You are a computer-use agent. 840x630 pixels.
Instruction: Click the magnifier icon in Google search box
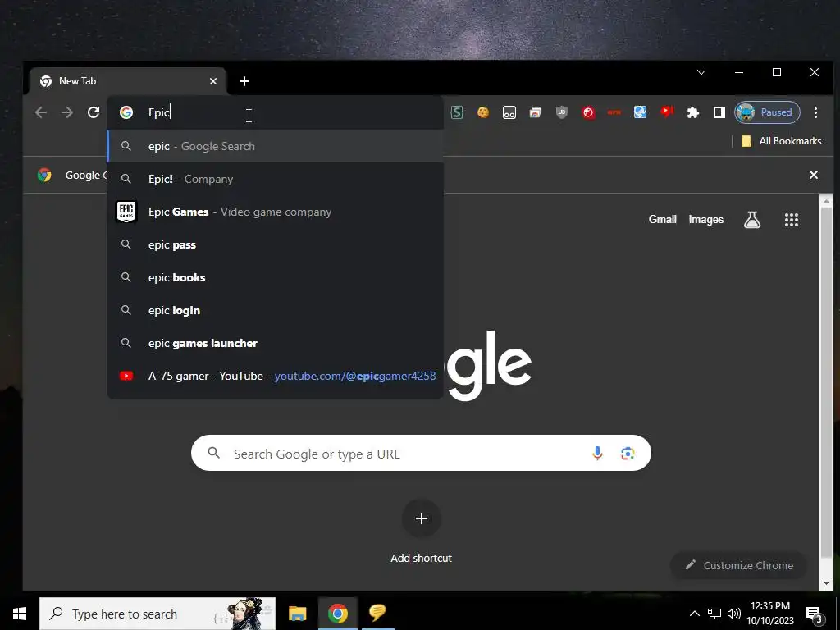click(214, 453)
